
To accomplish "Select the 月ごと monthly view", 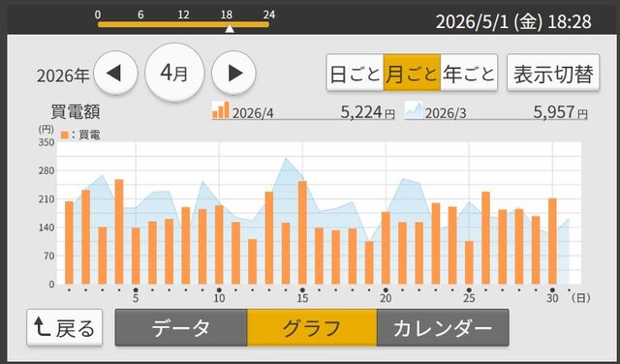I will [412, 74].
